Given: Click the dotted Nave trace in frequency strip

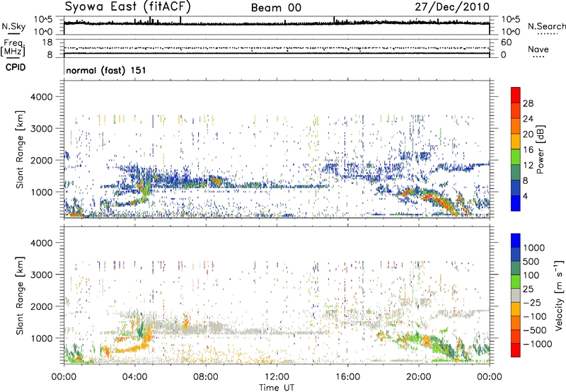Looking at the screenshot, I should click(x=277, y=48).
